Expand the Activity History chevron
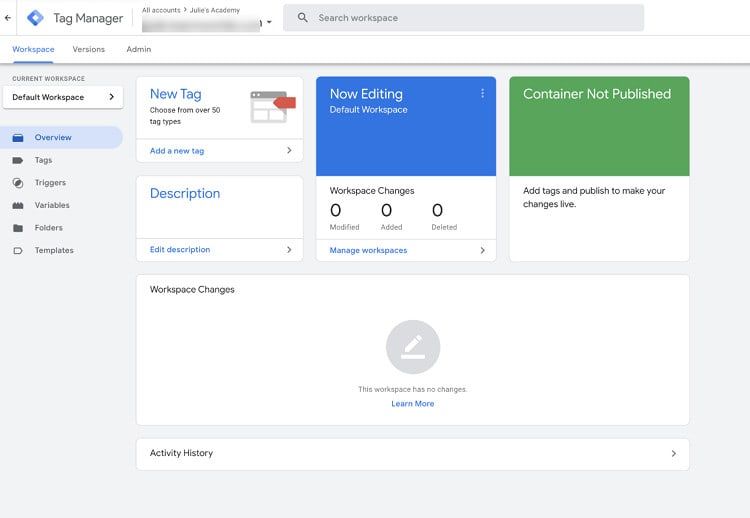This screenshot has width=750, height=518. pos(673,453)
